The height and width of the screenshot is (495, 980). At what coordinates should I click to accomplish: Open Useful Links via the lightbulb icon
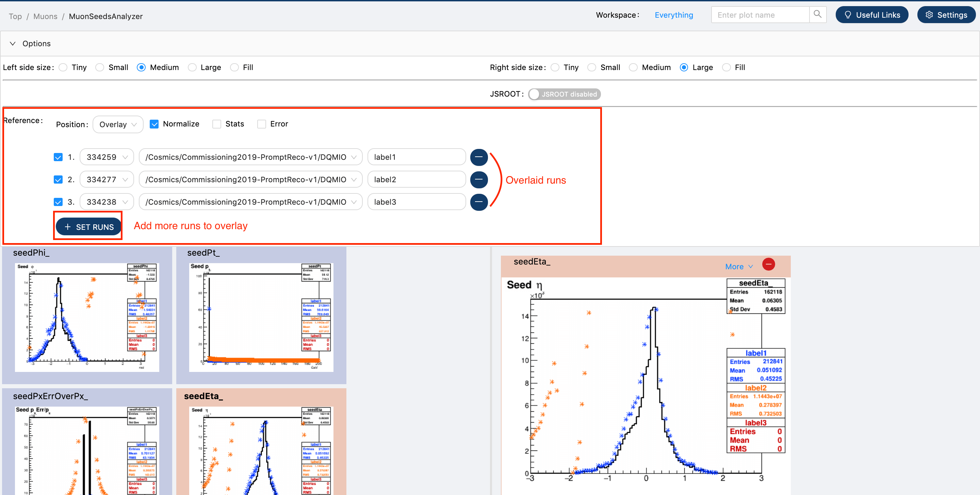click(848, 15)
